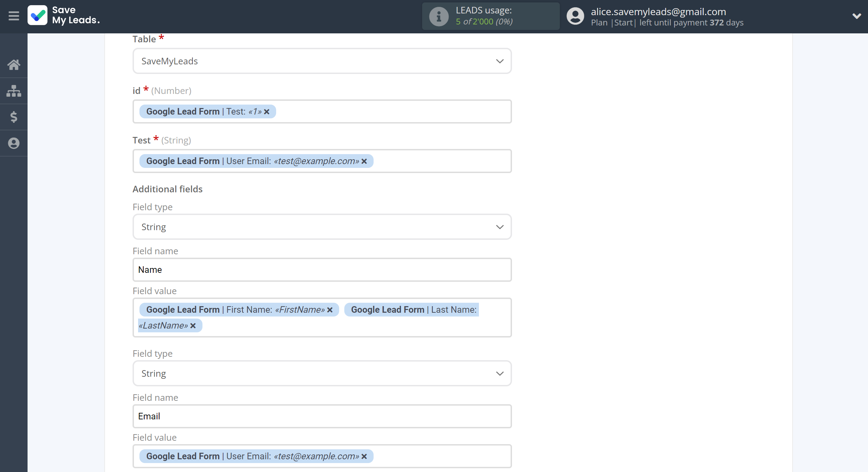Go to home icon in sidebar
The height and width of the screenshot is (472, 868).
[x=14, y=65]
